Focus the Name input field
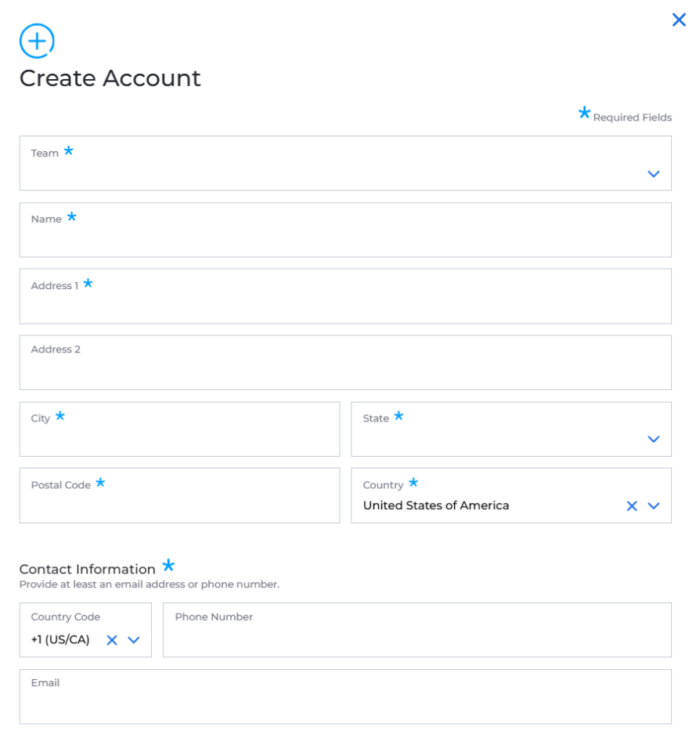700x749 pixels. (345, 230)
